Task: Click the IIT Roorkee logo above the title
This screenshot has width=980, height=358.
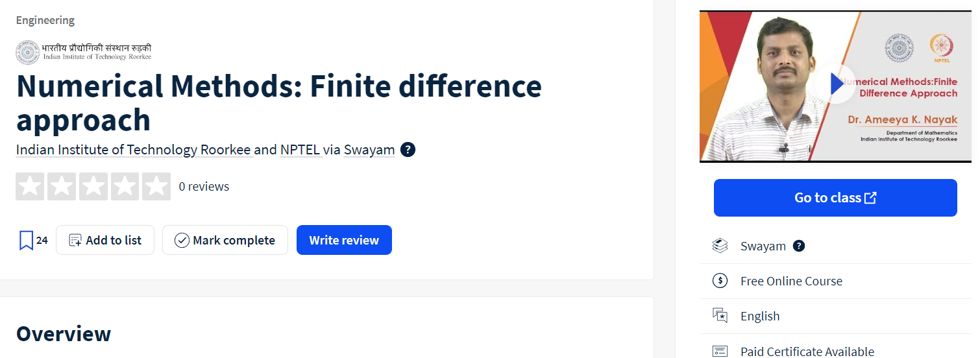Action: tap(84, 53)
